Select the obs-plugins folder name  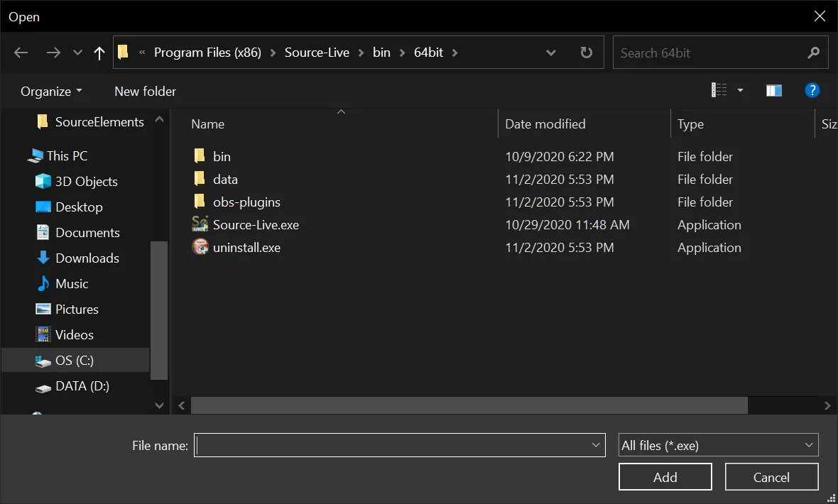click(x=246, y=202)
